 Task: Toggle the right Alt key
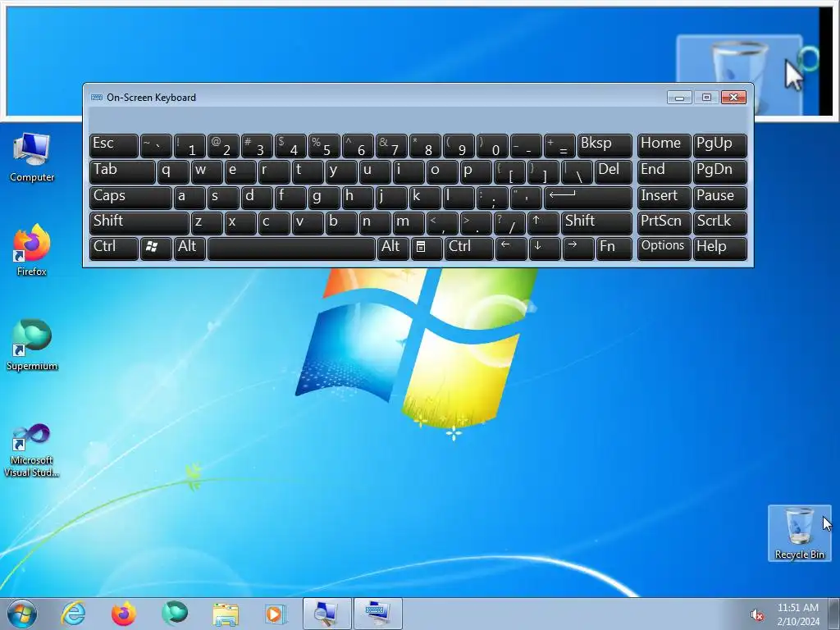pyautogui.click(x=393, y=249)
